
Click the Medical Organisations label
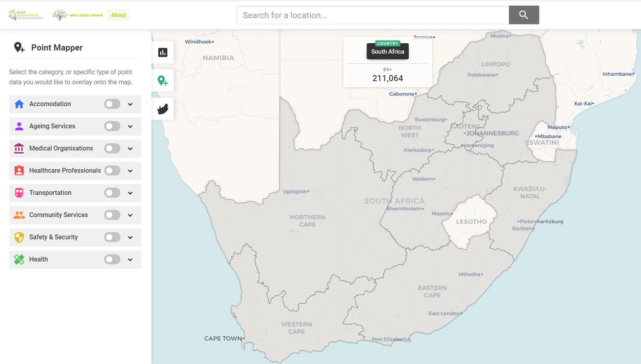tap(61, 148)
